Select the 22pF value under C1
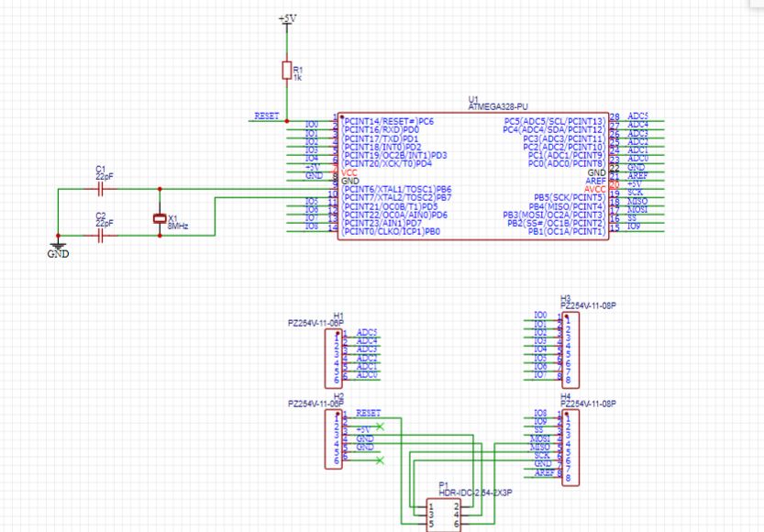 pyautogui.click(x=105, y=177)
